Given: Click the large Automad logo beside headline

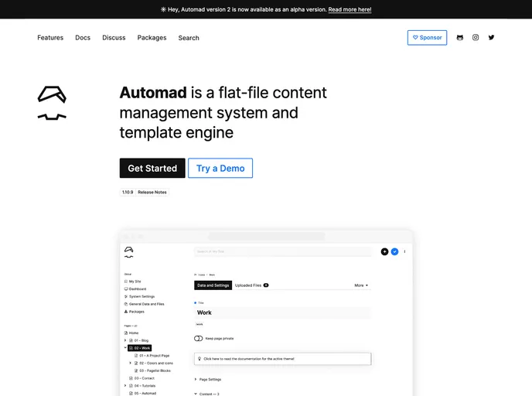Looking at the screenshot, I should tap(52, 103).
